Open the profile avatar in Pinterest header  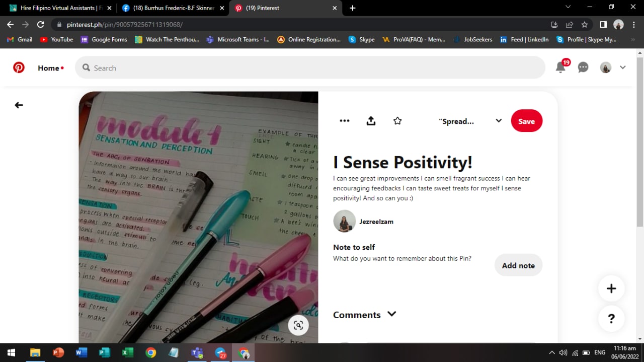606,67
